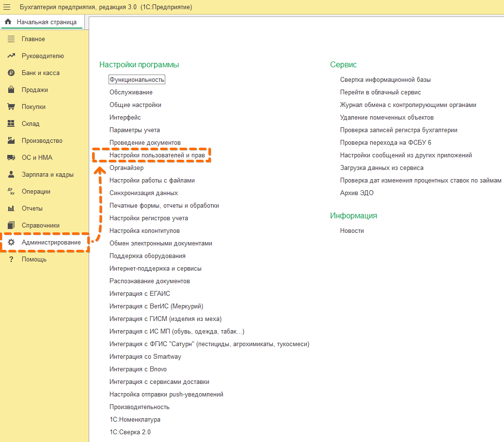Click the Продажи shopping bag icon
The height and width of the screenshot is (442, 504).
coord(11,90)
